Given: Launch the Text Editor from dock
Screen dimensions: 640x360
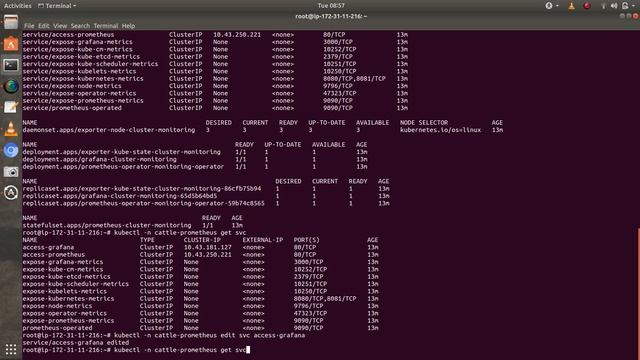Looking at the screenshot, I should tap(11, 107).
